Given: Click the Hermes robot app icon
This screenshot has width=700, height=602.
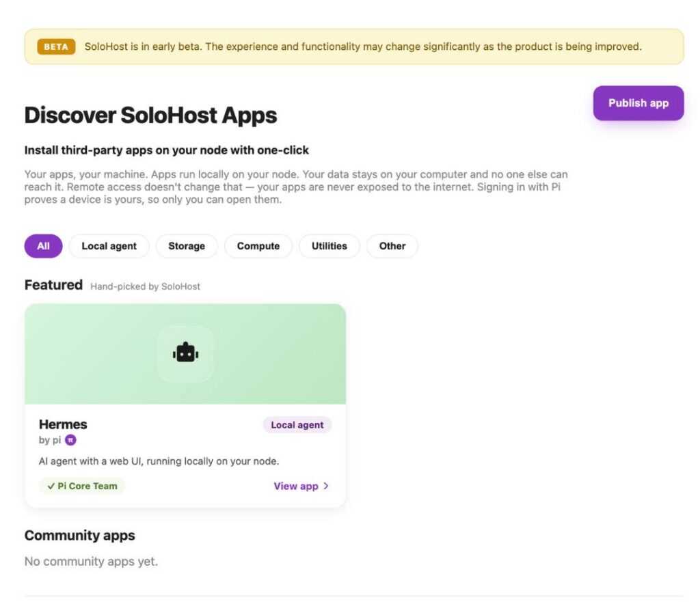Looking at the screenshot, I should coord(185,353).
